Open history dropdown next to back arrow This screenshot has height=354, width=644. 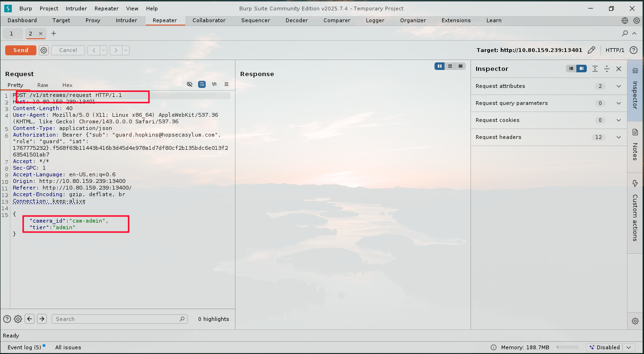pyautogui.click(x=104, y=50)
